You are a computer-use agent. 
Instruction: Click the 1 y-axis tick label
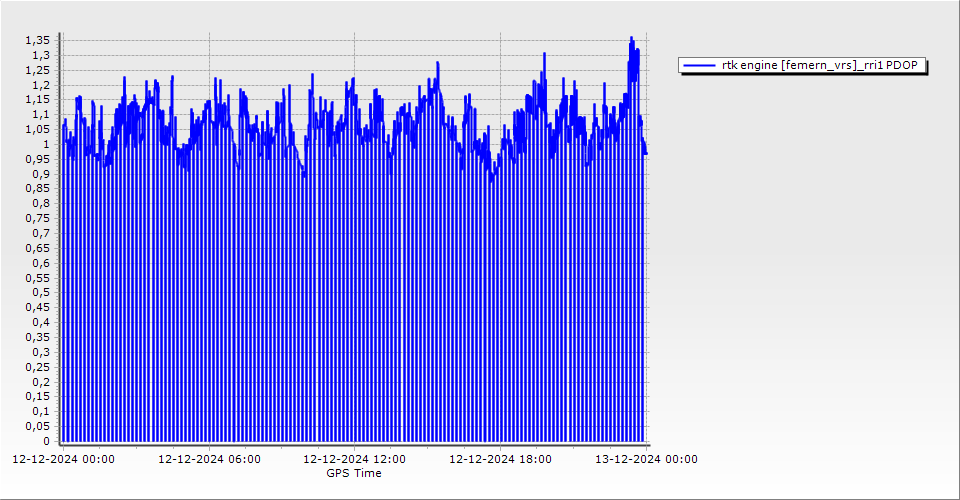[x=46, y=144]
